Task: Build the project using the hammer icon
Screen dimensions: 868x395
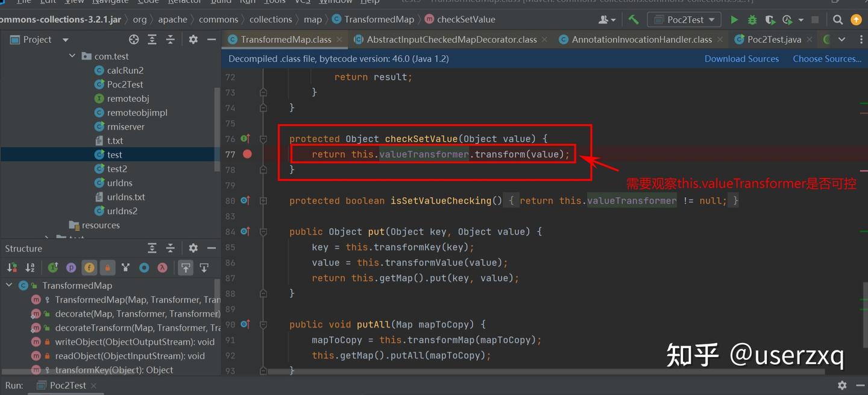Action: (633, 19)
